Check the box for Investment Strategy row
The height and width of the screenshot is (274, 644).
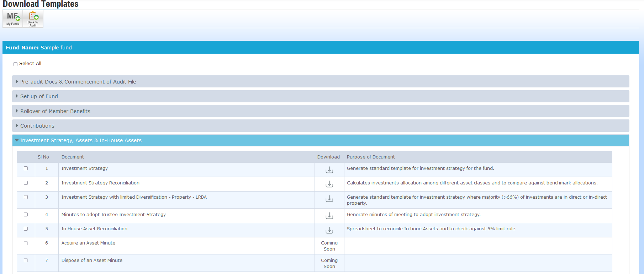coord(26,168)
